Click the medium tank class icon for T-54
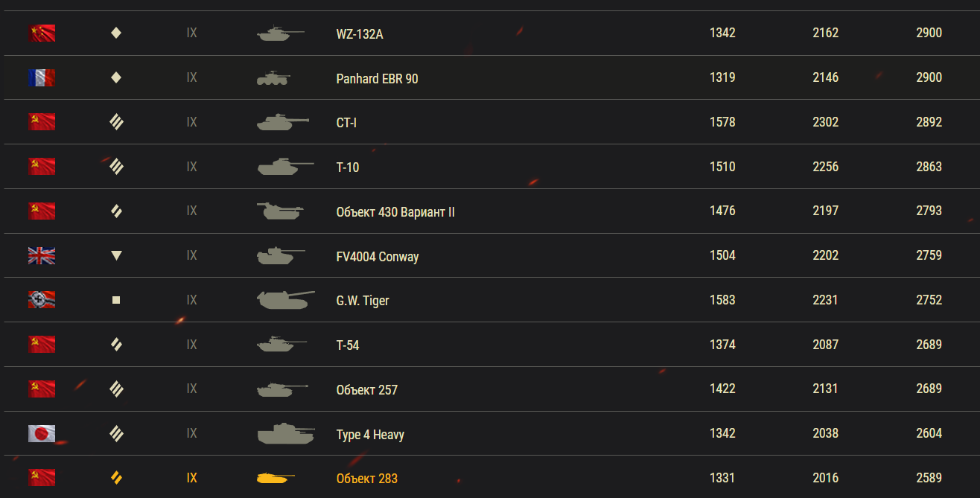The width and height of the screenshot is (980, 498). click(x=116, y=345)
